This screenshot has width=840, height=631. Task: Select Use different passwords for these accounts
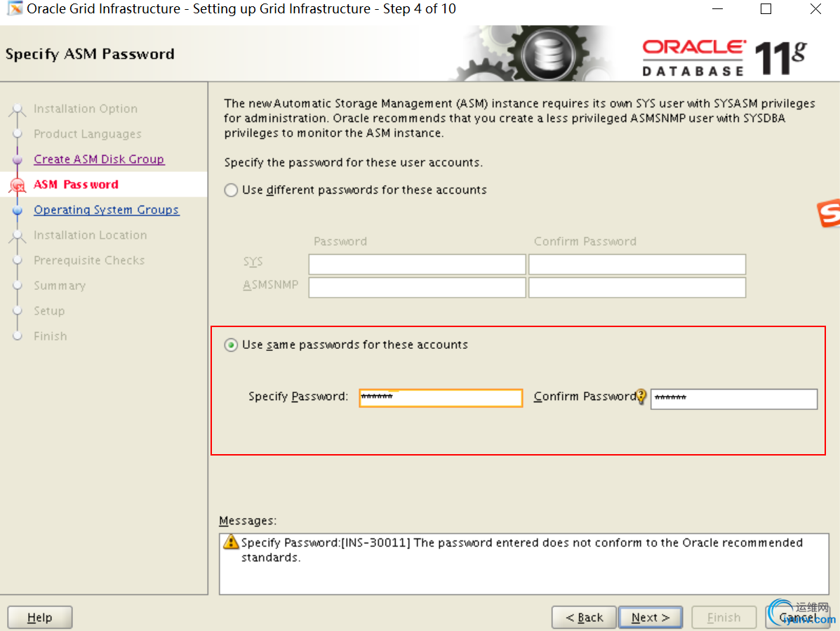(231, 190)
